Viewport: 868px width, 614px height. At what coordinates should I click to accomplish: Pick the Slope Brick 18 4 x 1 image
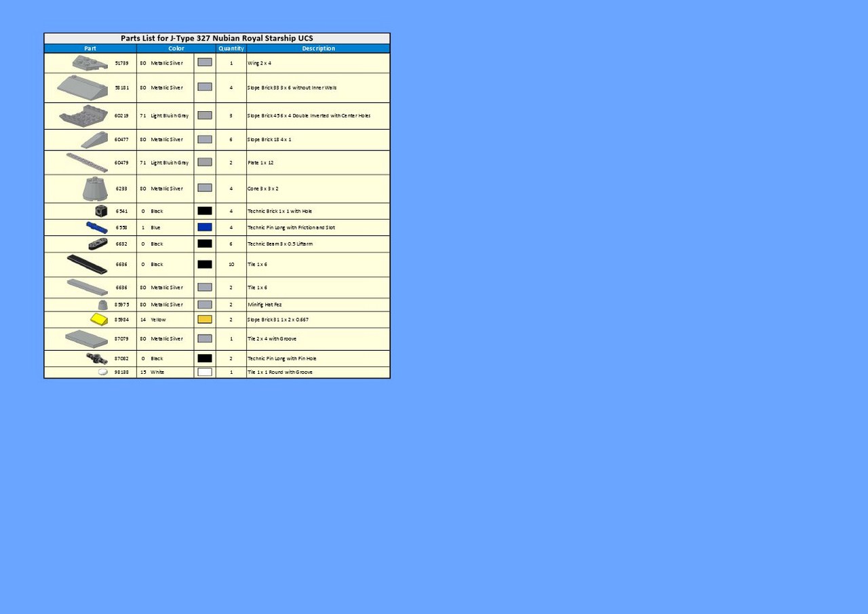[x=94, y=139]
